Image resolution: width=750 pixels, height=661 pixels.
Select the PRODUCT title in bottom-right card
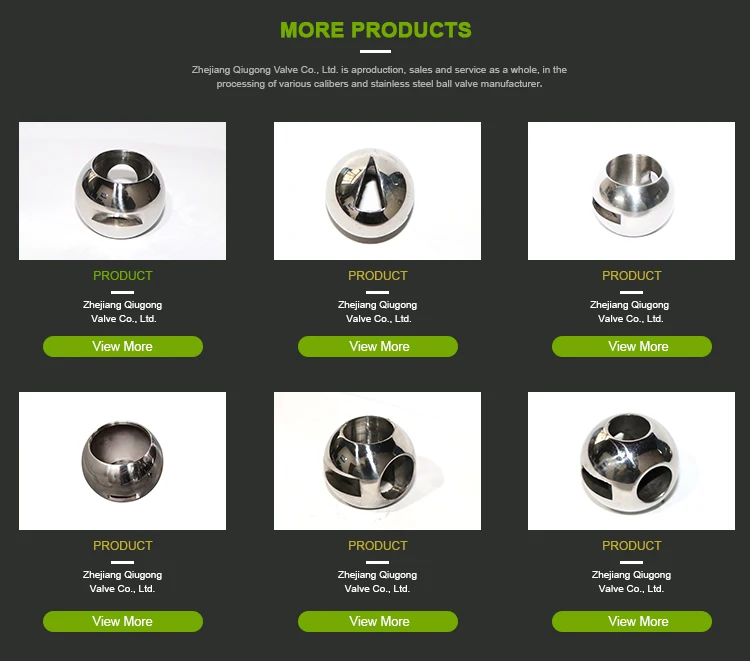tap(632, 546)
